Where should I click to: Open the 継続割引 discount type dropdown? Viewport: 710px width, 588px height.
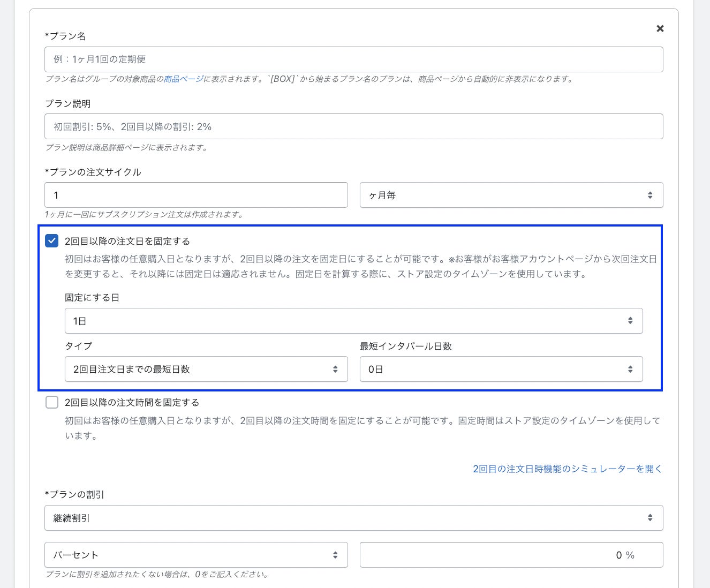pos(353,518)
